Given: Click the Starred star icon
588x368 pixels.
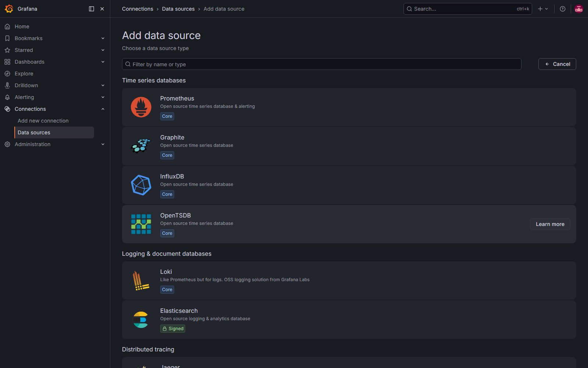Looking at the screenshot, I should 7,50.
